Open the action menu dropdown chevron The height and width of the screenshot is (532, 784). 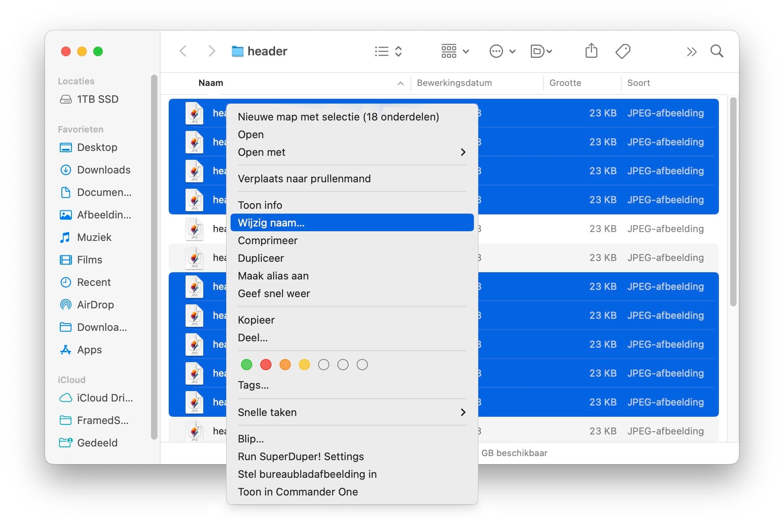(x=512, y=51)
